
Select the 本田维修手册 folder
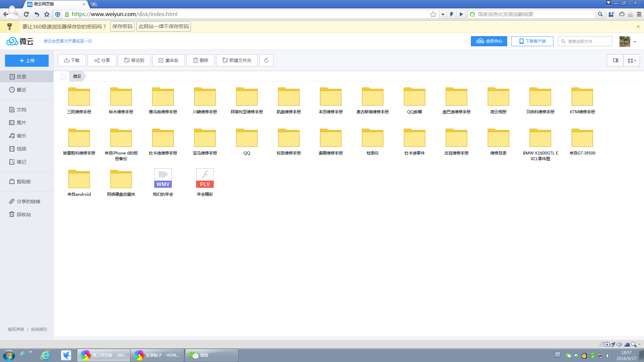tap(331, 101)
